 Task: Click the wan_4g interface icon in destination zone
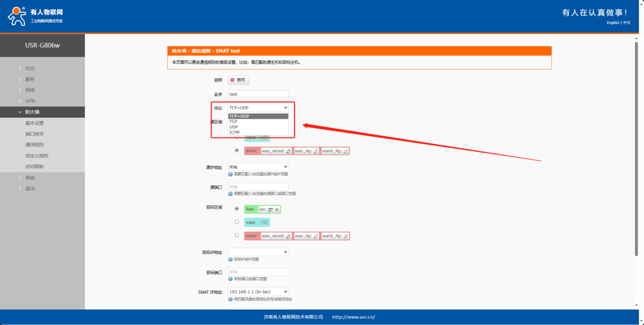315,236
